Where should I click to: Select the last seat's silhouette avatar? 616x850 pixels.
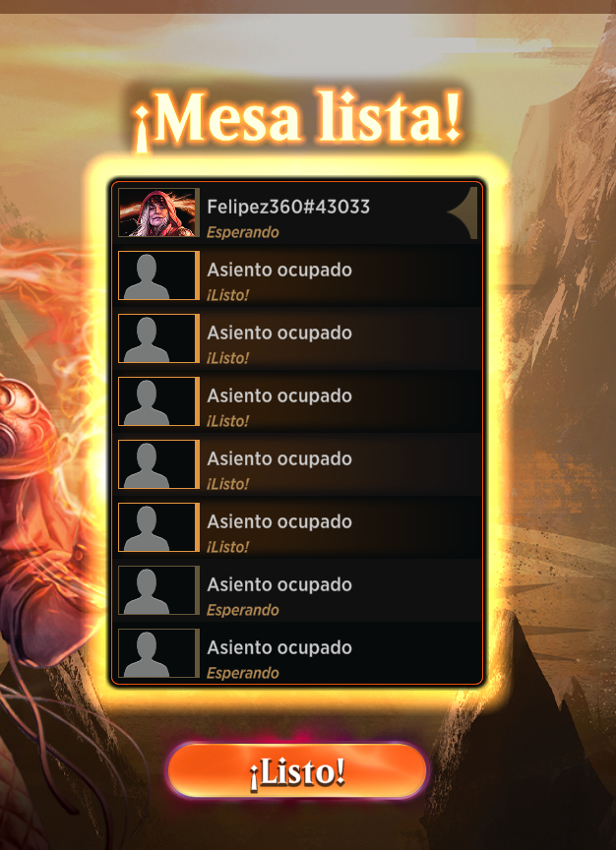(x=158, y=652)
